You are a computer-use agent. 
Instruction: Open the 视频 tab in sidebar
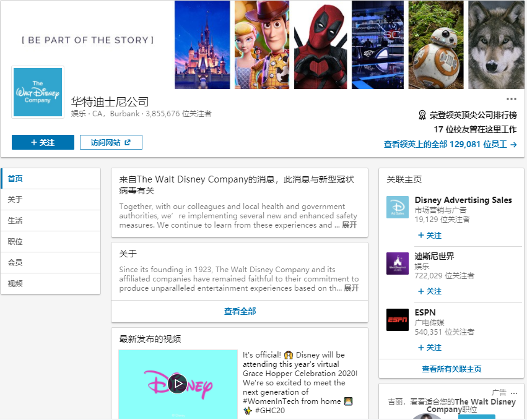tap(50, 284)
